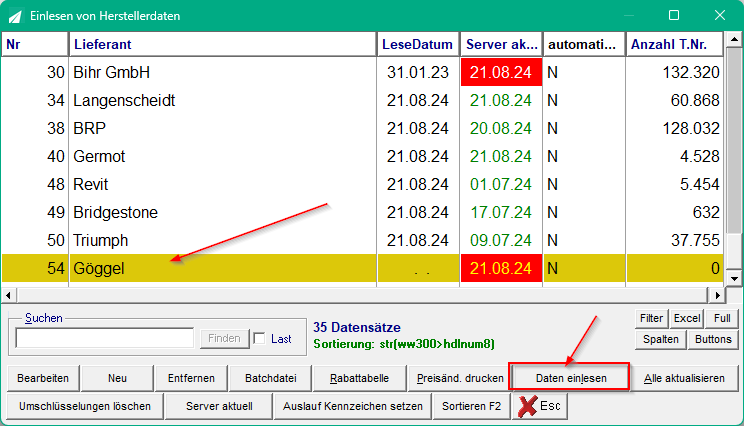Click count 128.032 cell

click(x=675, y=128)
